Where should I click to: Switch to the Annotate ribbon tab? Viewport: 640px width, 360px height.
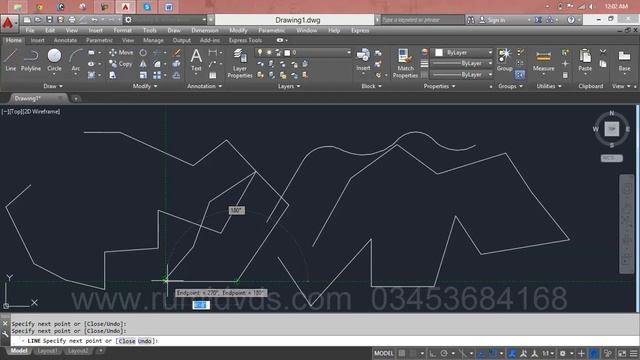[65, 40]
